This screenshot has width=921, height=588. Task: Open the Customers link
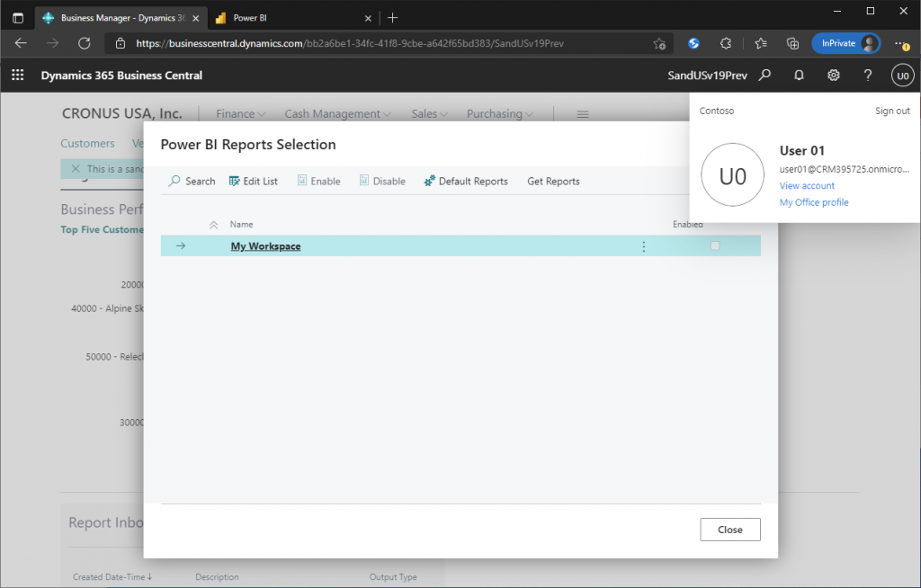(87, 143)
